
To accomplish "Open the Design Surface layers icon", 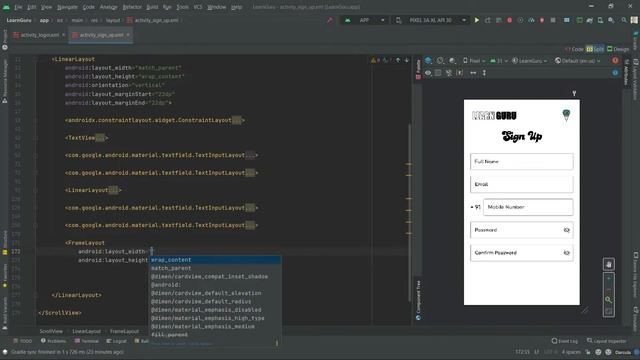I will click(428, 60).
